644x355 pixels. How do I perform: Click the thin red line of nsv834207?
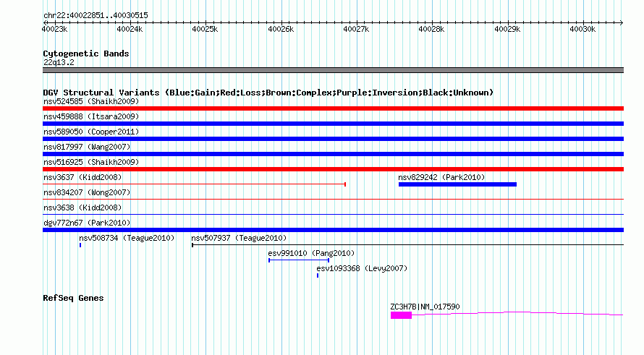pos(333,199)
